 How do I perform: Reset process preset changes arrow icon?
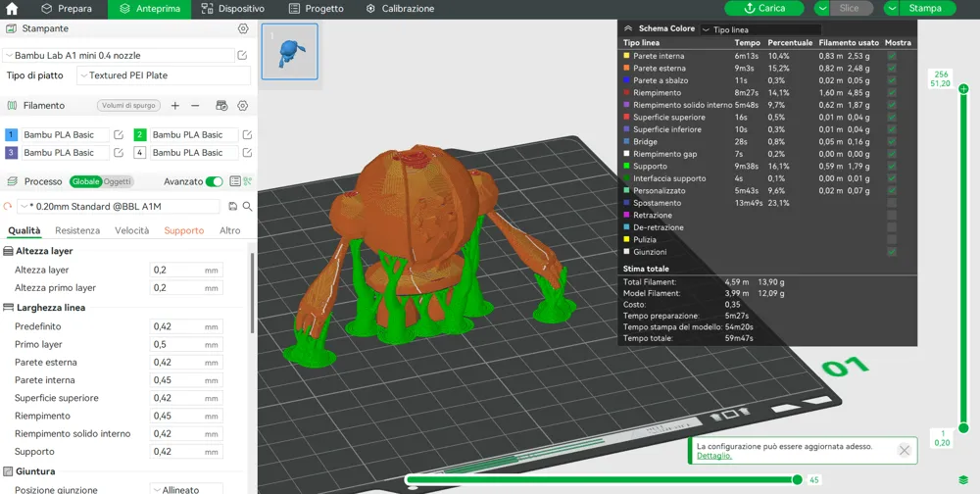click(8, 207)
